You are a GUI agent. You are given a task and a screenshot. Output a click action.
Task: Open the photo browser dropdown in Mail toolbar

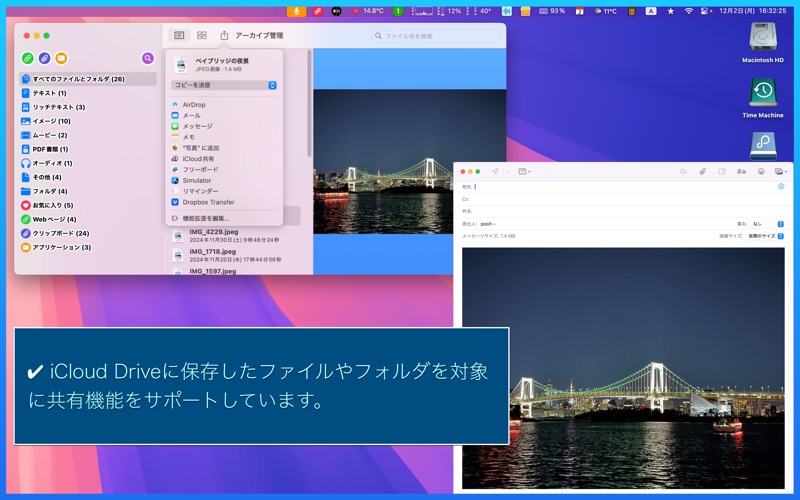(x=781, y=171)
